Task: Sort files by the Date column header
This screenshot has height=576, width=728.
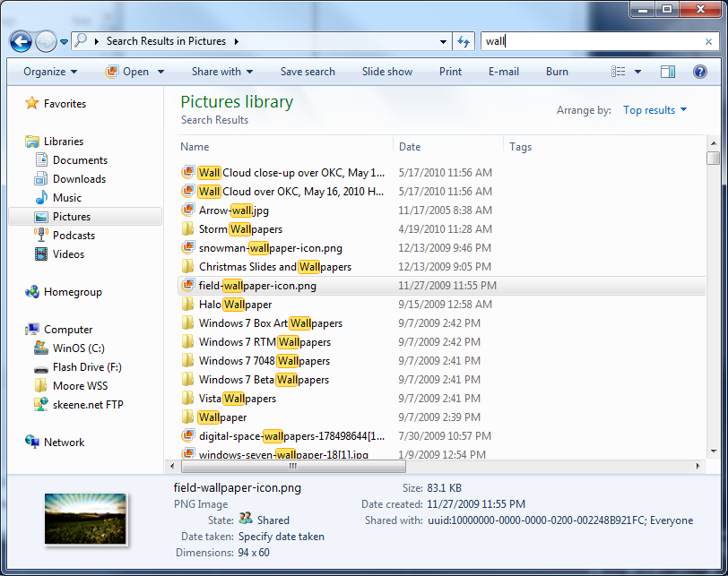Action: click(410, 146)
